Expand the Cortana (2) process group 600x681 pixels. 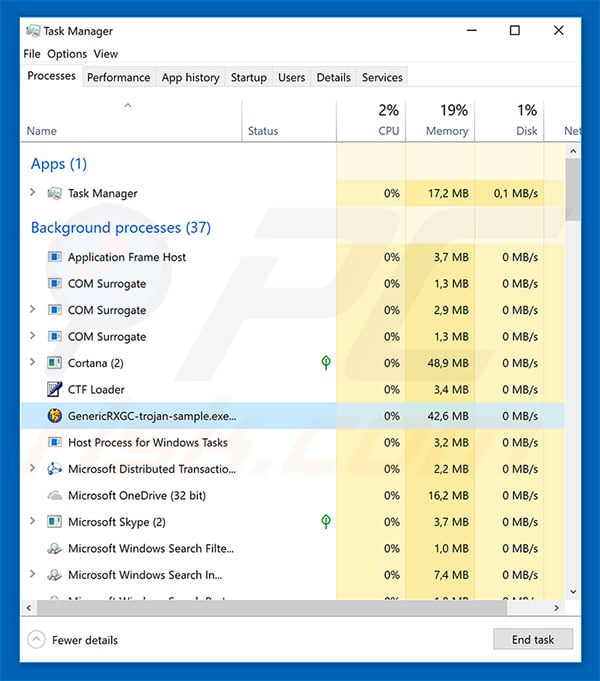point(32,362)
